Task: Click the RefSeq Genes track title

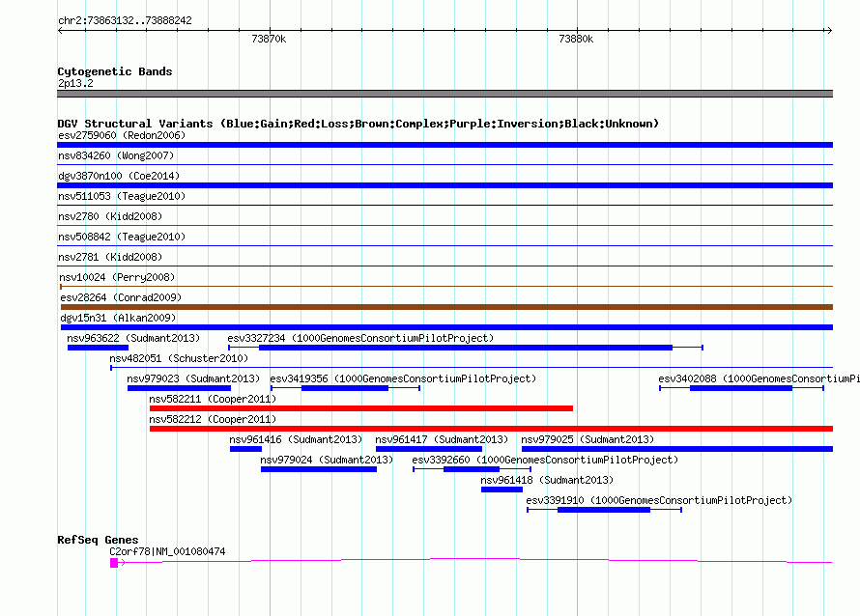Action: (98, 540)
